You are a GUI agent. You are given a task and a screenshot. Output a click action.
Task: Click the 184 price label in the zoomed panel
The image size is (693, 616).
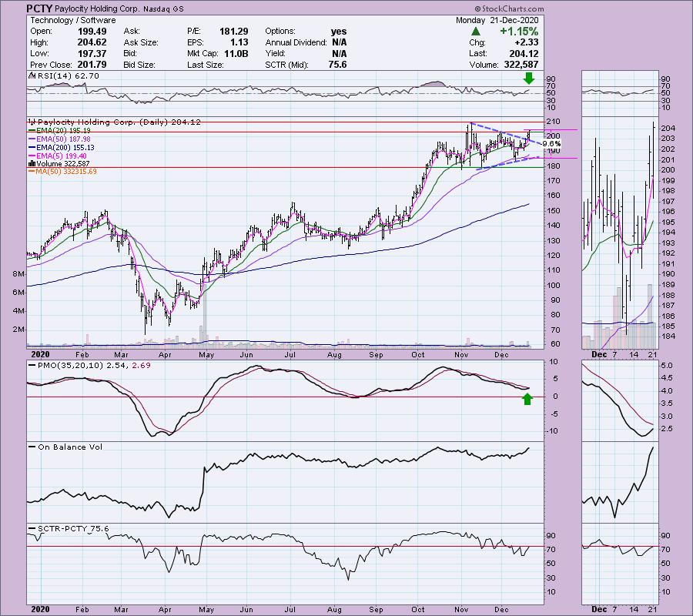click(x=668, y=336)
